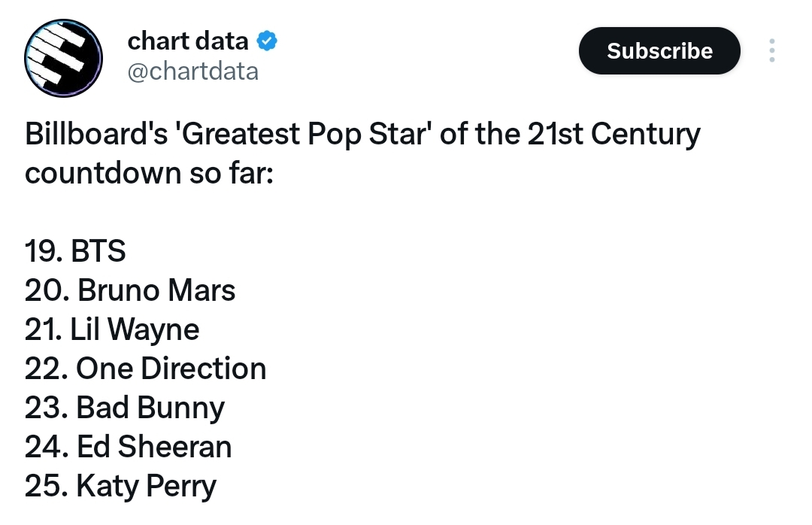Open the three-dot more options menu

pyautogui.click(x=771, y=51)
